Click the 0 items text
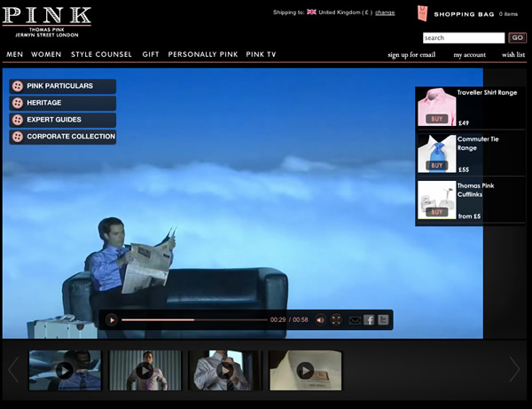The width and height of the screenshot is (532, 409). tap(508, 14)
